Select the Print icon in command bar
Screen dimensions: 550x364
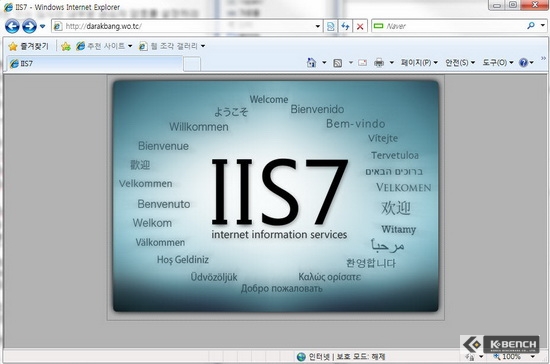click(379, 63)
